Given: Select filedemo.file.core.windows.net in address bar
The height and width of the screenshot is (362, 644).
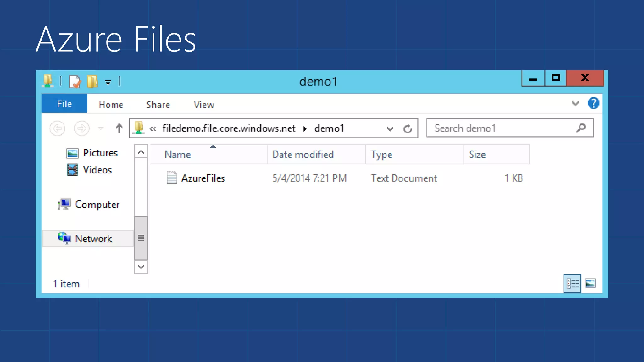Looking at the screenshot, I should point(229,128).
